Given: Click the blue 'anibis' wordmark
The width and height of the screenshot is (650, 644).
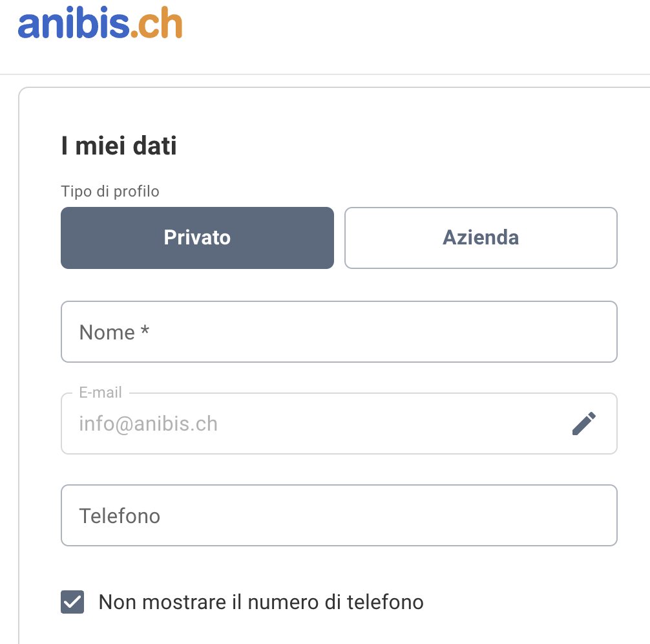Looking at the screenshot, I should pyautogui.click(x=74, y=23).
